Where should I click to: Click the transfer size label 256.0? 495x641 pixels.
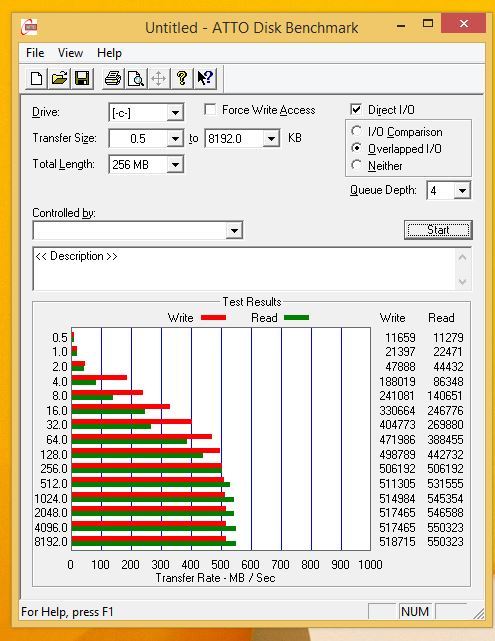(x=54, y=468)
